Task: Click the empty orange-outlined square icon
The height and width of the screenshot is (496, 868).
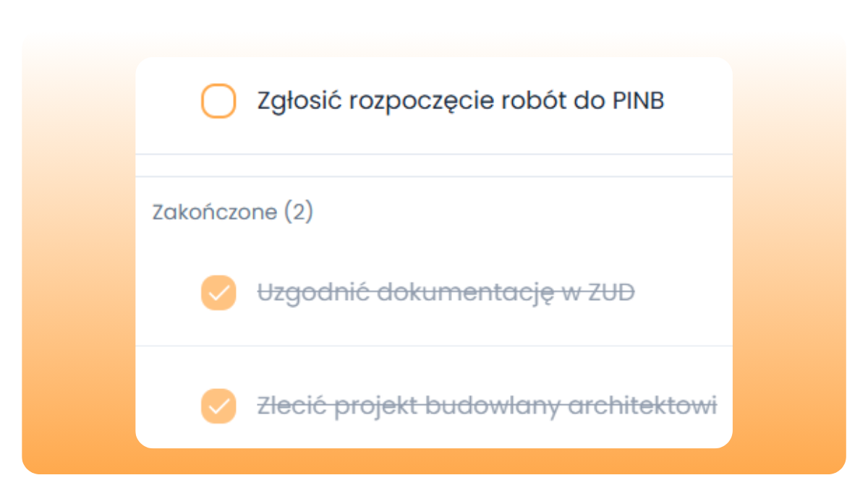Action: click(x=218, y=101)
